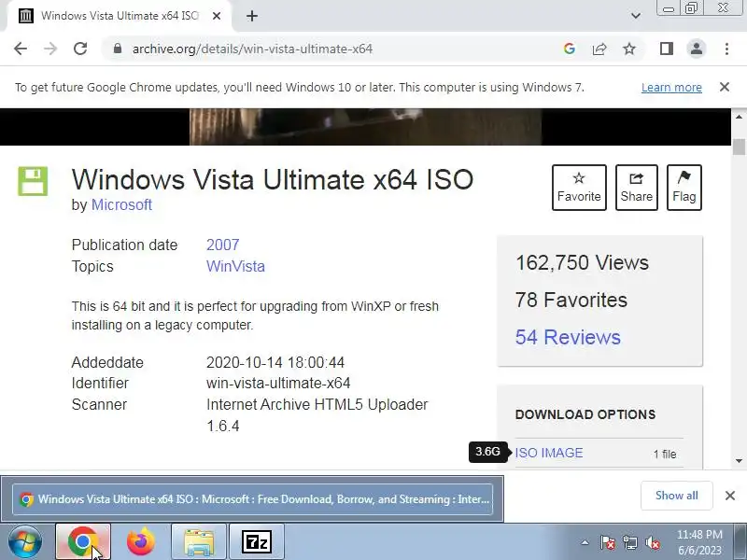Open the Windows Start orb
This screenshot has width=747, height=560.
25,542
